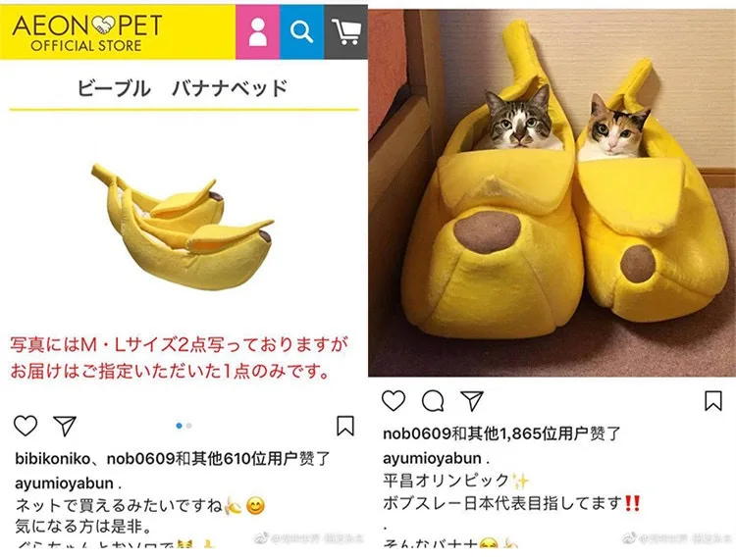Open nob0609 profile in right post likes
This screenshot has width=736, height=560.
[417, 433]
